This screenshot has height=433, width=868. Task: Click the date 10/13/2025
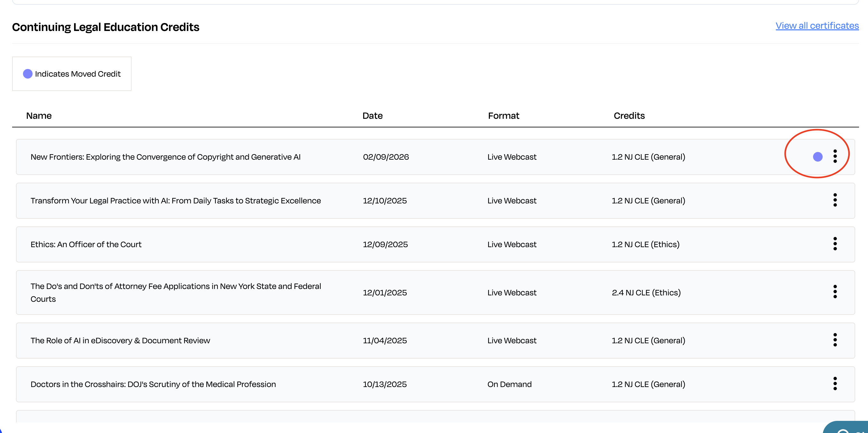(x=385, y=384)
